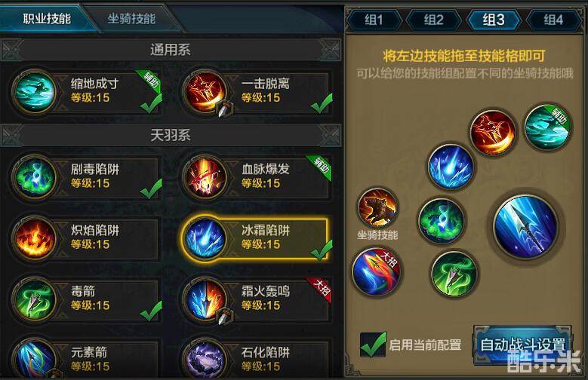
Task: Select the 剧毒陷阱 skill icon in list
Action: pos(35,177)
